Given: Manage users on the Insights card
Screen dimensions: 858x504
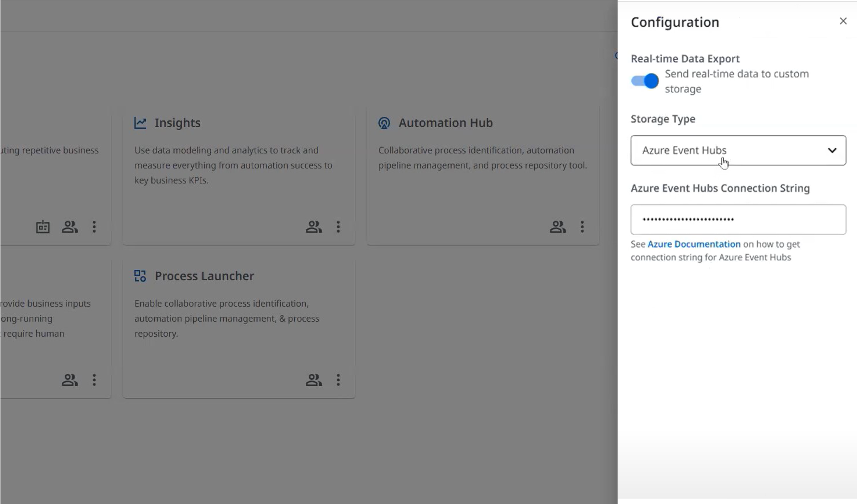Looking at the screenshot, I should pyautogui.click(x=314, y=227).
